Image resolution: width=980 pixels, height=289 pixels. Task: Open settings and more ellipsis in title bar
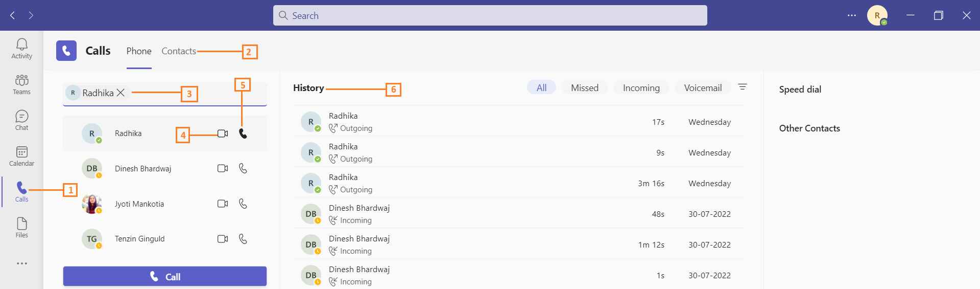(851, 15)
